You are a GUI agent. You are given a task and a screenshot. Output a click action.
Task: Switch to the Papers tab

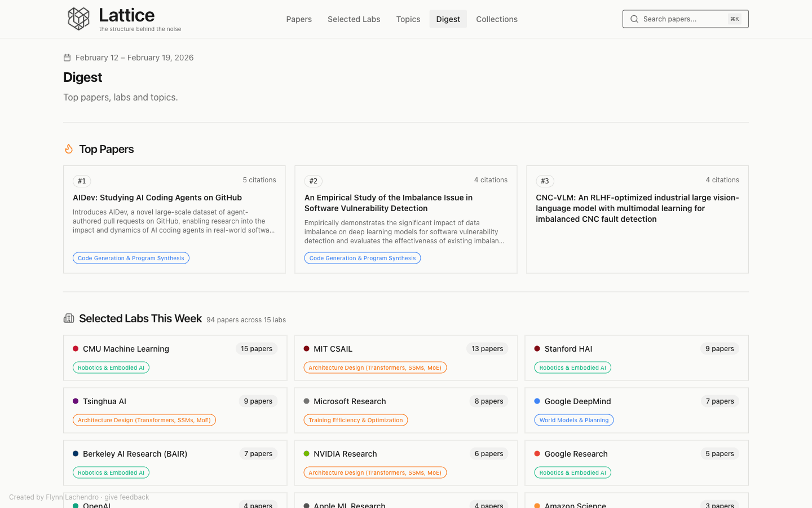(x=299, y=19)
